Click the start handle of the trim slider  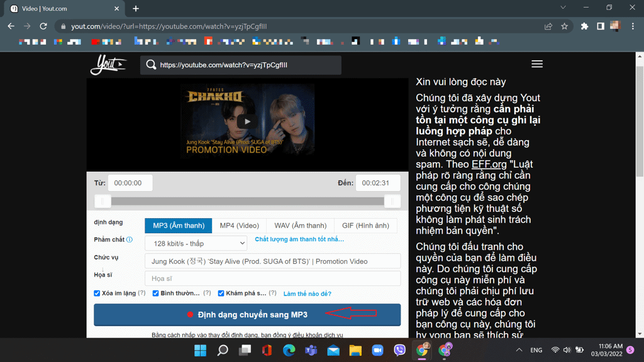click(103, 202)
